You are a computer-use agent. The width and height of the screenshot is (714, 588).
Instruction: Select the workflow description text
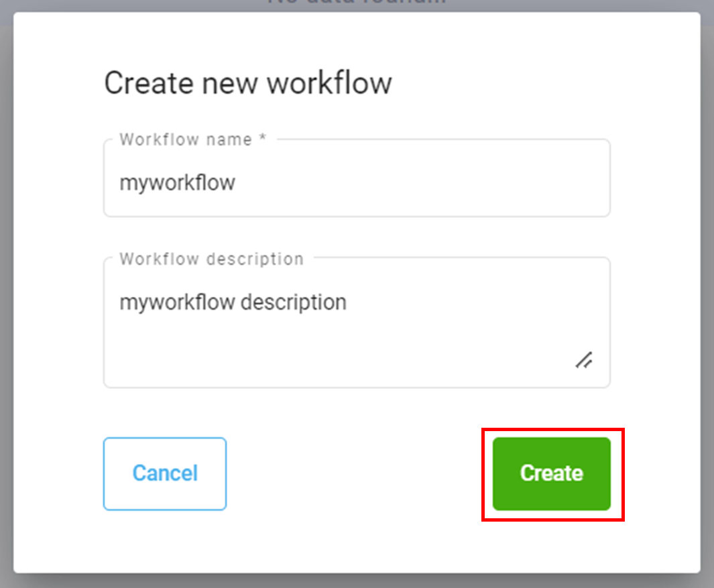point(232,302)
